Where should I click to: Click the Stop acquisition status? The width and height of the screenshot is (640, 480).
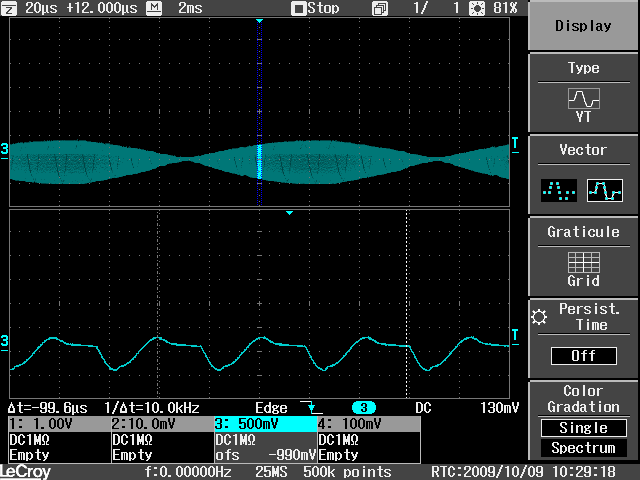coord(316,8)
